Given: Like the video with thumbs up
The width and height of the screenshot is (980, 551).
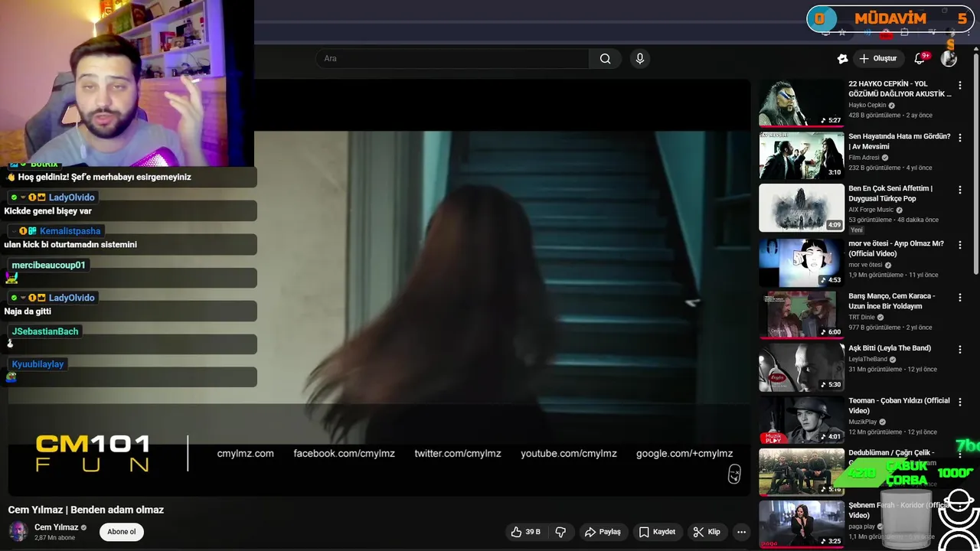Looking at the screenshot, I should click(x=527, y=532).
